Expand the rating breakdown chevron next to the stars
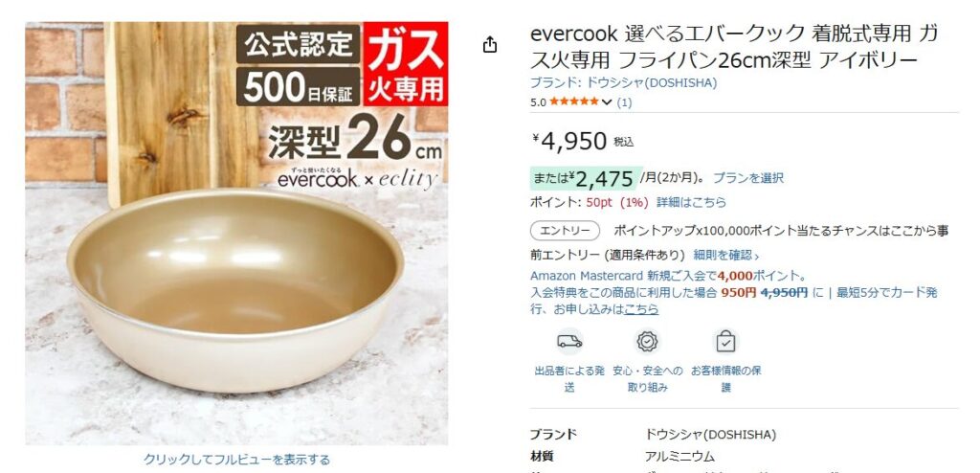Image resolution: width=980 pixels, height=473 pixels. (x=606, y=102)
